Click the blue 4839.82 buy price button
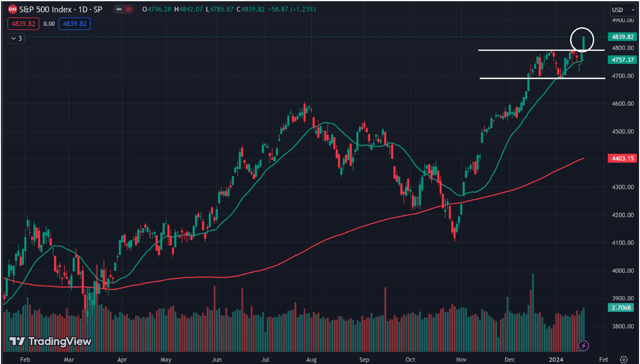 click(74, 24)
